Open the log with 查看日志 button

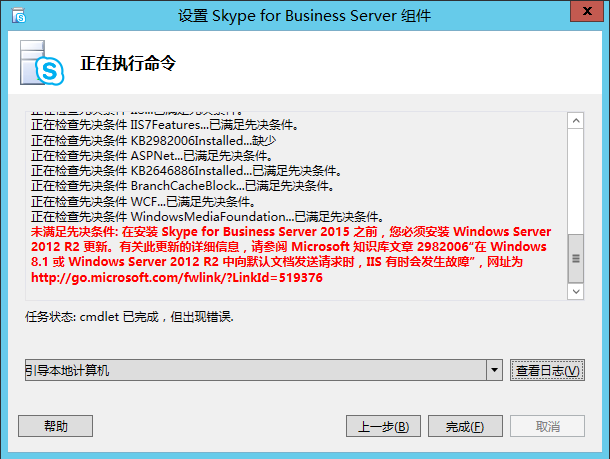tap(547, 371)
